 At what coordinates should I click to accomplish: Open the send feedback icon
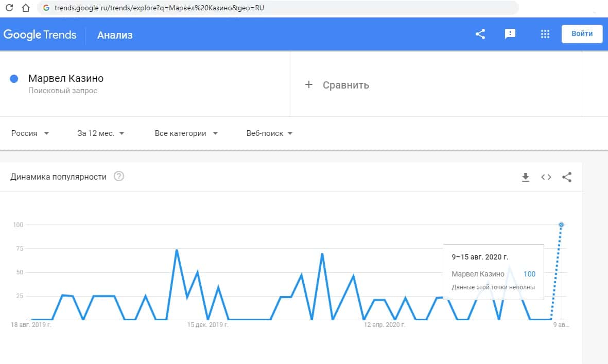click(510, 34)
